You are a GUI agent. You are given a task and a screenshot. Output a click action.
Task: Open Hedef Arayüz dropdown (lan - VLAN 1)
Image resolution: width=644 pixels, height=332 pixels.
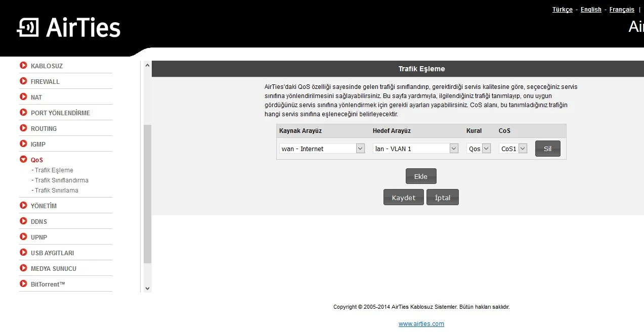(416, 149)
